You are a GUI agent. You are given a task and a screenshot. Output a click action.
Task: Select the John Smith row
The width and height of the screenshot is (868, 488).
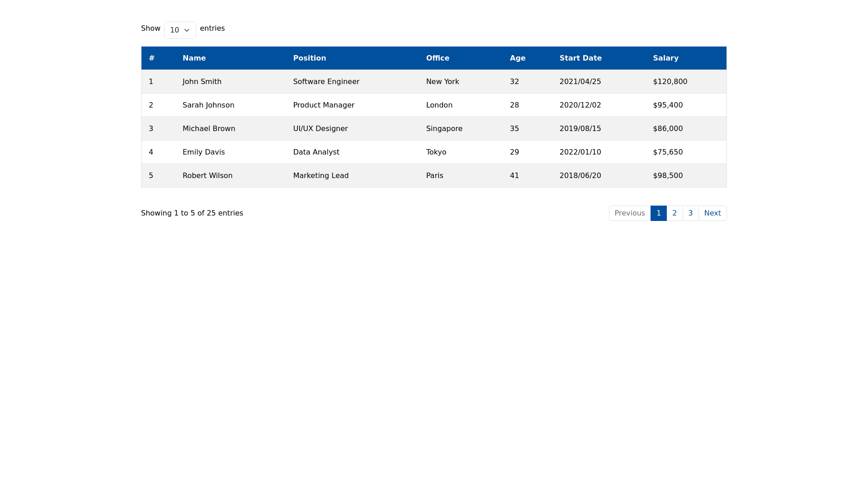click(x=202, y=82)
